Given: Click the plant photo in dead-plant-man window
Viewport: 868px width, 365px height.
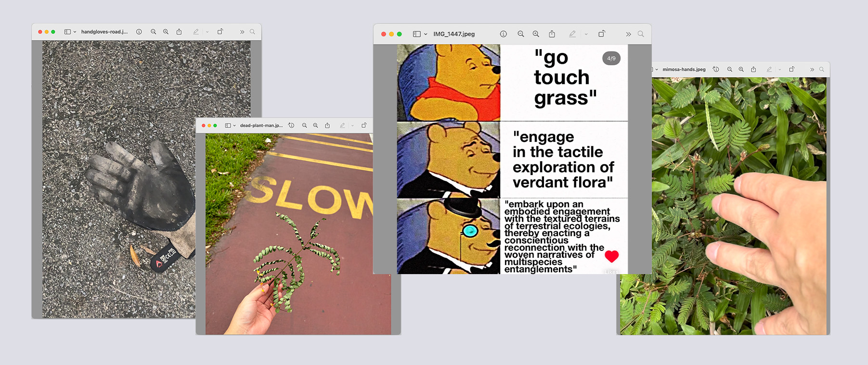Looking at the screenshot, I should [x=298, y=234].
